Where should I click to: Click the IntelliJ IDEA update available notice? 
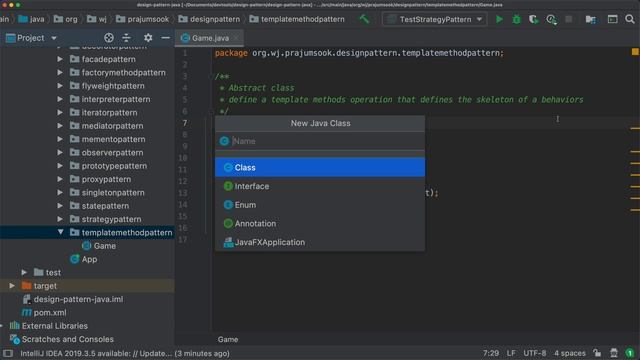coord(125,353)
